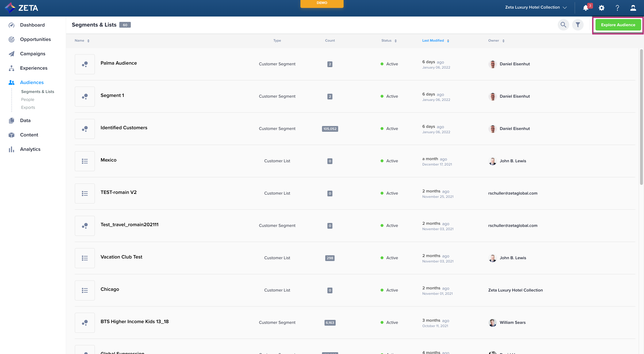This screenshot has height=354, width=644.
Task: Open Identified Customers segment
Action: tap(124, 128)
